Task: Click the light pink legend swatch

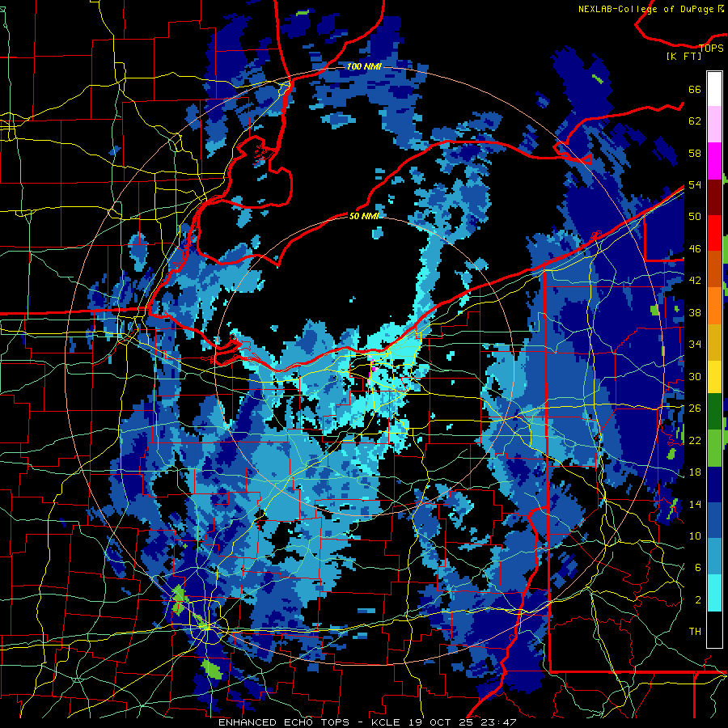Action: pos(714,124)
